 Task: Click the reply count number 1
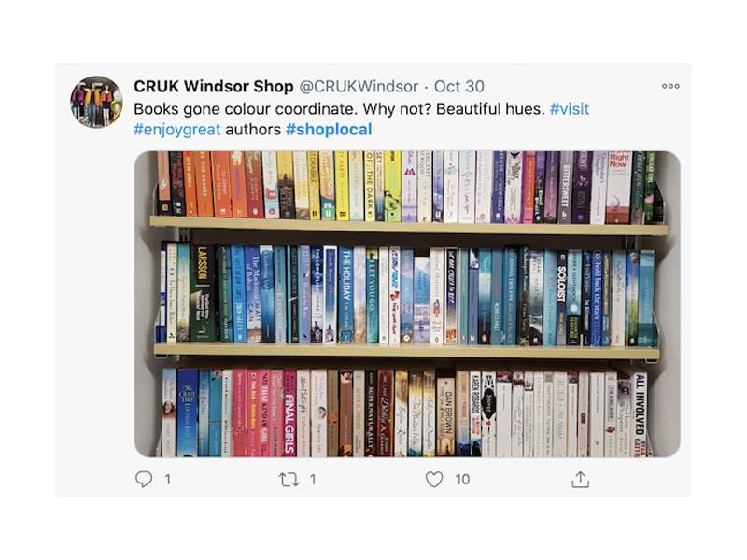click(x=168, y=479)
